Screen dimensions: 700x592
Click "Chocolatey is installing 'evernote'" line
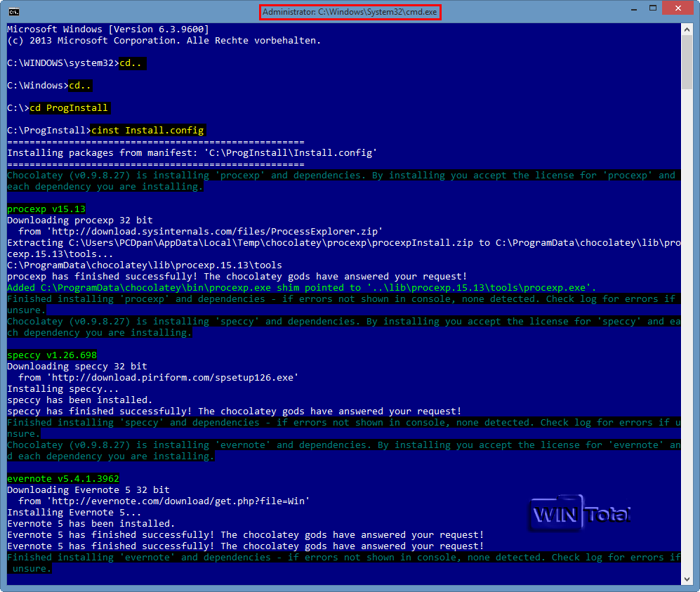click(x=344, y=450)
